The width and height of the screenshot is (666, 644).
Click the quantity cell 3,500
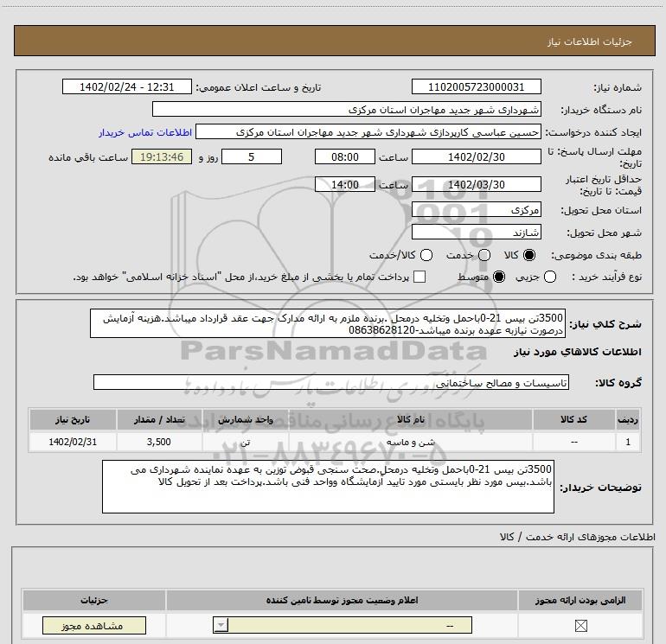click(159, 442)
